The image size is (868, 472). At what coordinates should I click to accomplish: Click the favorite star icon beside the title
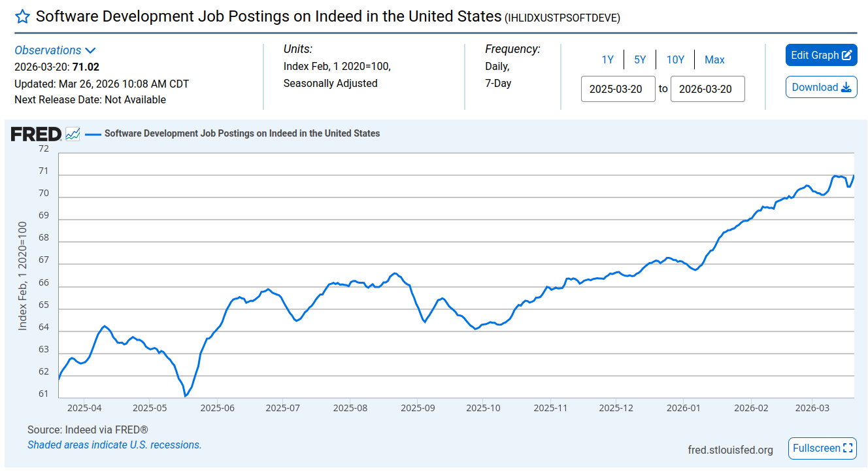click(x=22, y=16)
